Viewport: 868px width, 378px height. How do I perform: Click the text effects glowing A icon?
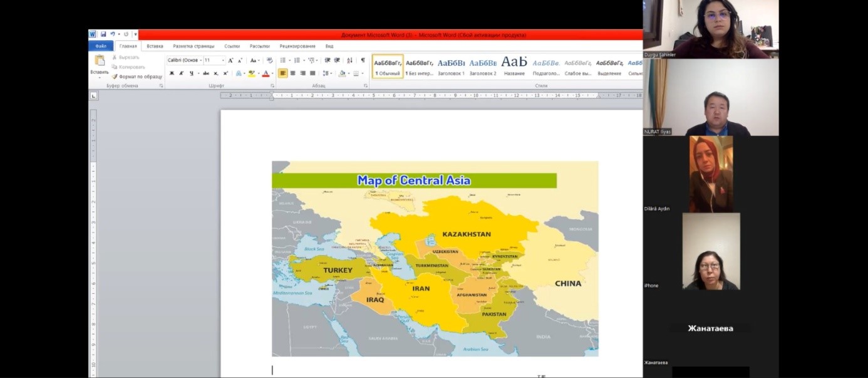[x=239, y=73]
